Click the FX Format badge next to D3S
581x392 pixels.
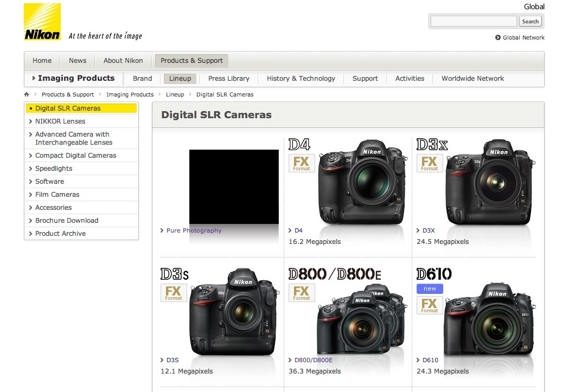pyautogui.click(x=173, y=293)
